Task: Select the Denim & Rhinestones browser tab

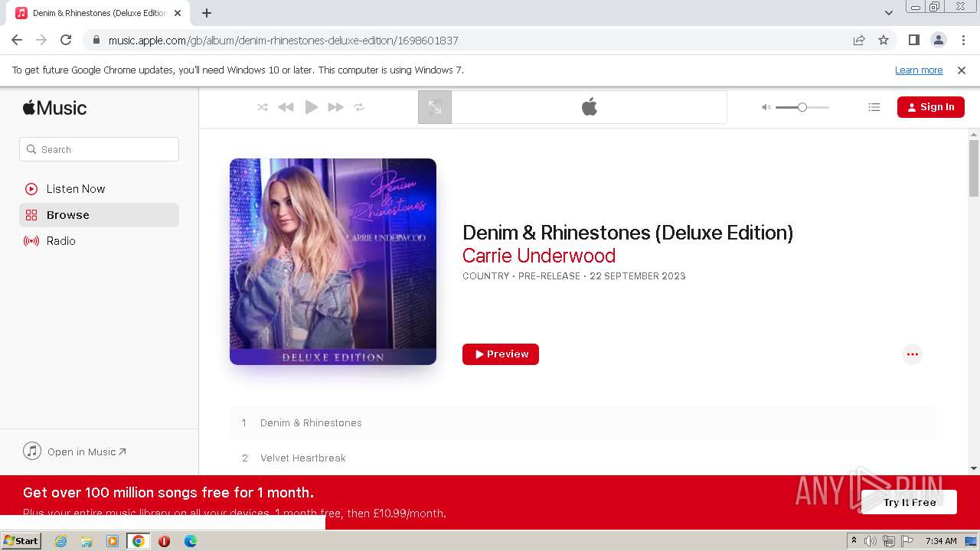Action: coord(100,13)
